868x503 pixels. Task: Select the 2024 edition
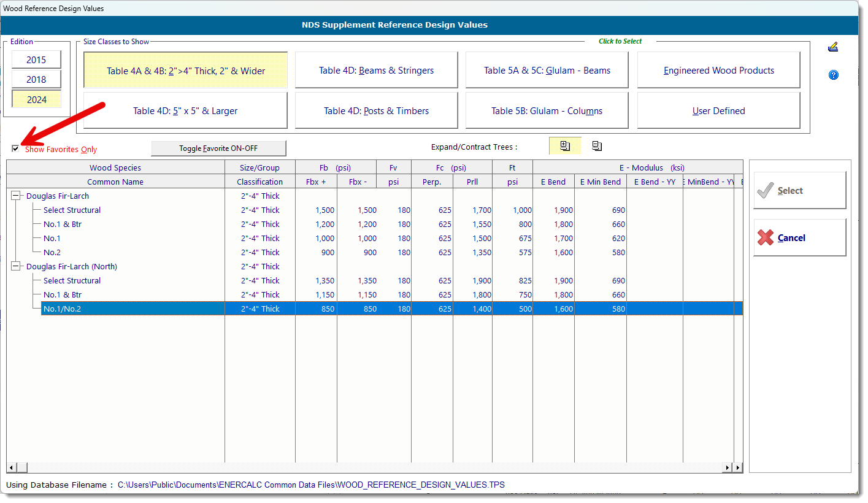point(36,99)
